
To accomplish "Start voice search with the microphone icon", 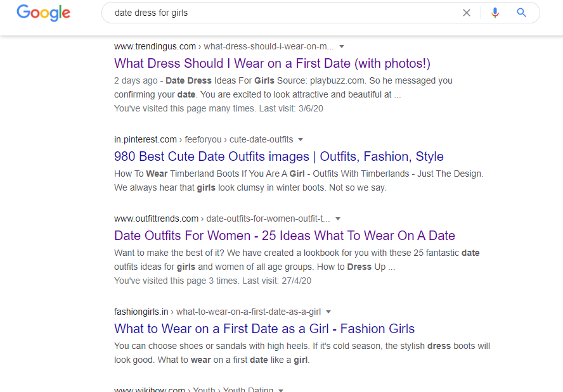I will (x=495, y=13).
